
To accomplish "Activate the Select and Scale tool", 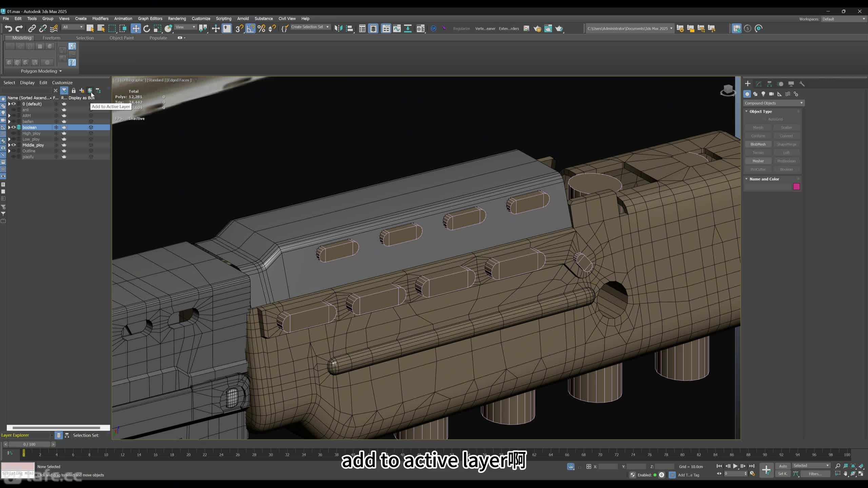I will coord(157,28).
